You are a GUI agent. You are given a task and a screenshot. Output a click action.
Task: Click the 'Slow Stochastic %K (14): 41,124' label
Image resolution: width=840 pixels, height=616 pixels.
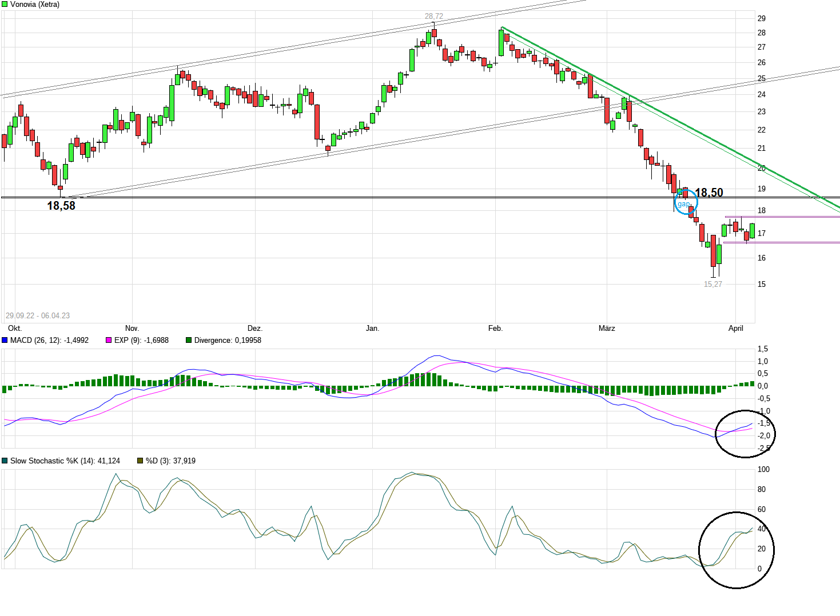65,461
